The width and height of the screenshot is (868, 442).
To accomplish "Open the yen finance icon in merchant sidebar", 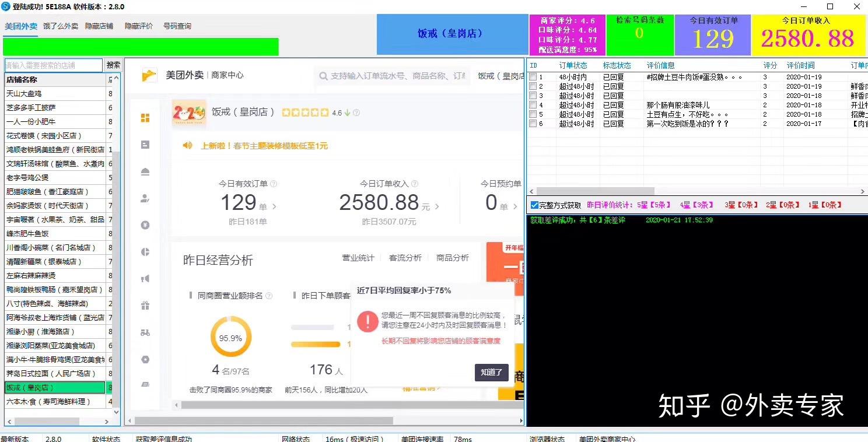I will (145, 225).
